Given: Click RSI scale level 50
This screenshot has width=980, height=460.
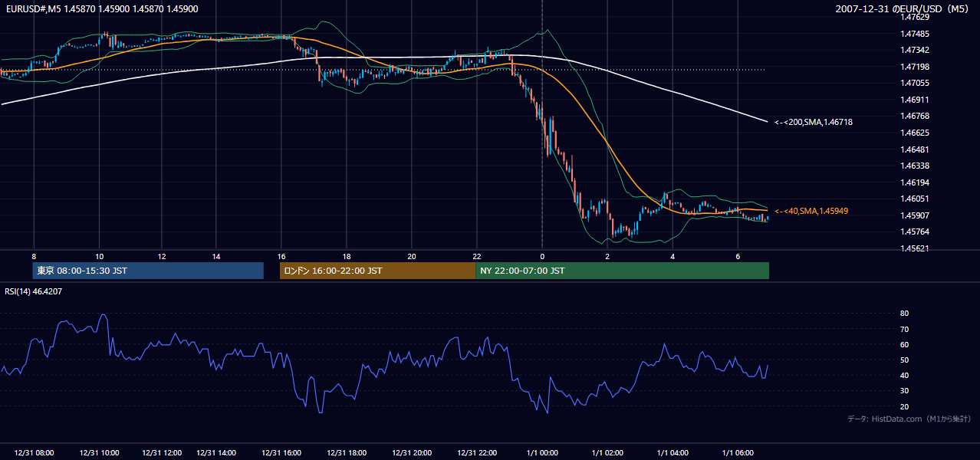Looking at the screenshot, I should 904,360.
